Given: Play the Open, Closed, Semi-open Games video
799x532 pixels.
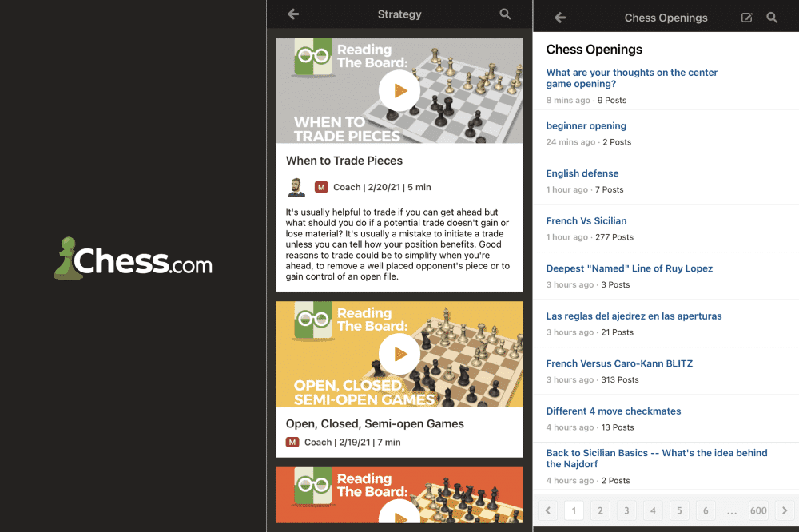Looking at the screenshot, I should click(399, 354).
